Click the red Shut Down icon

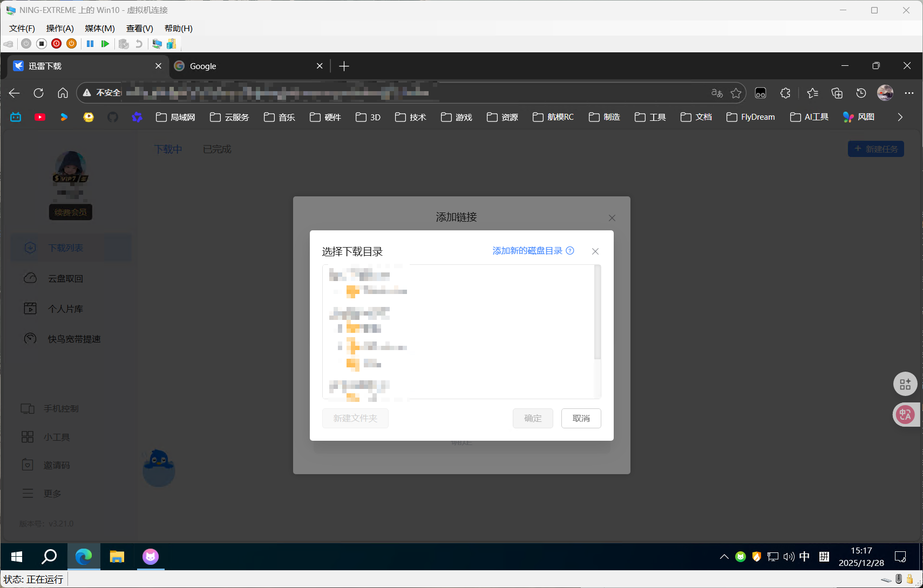click(x=56, y=44)
